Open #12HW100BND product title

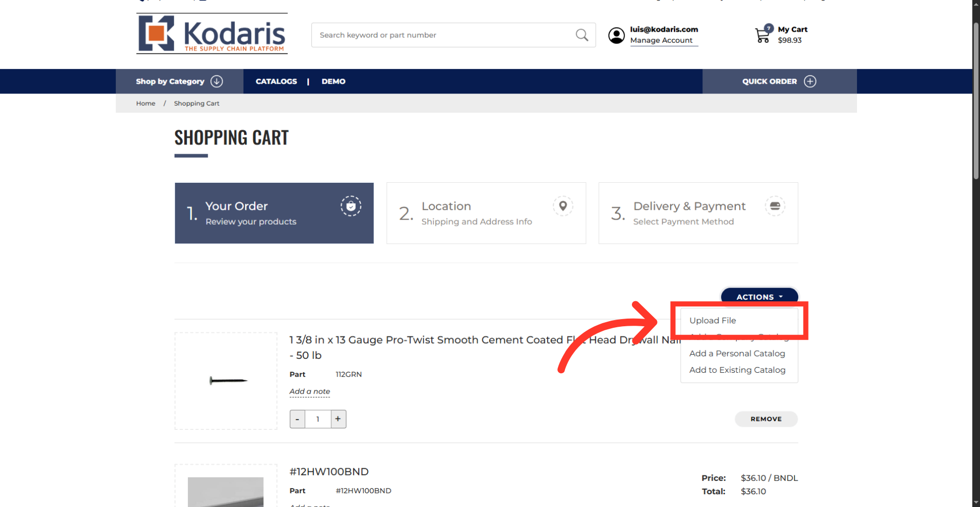tap(329, 472)
